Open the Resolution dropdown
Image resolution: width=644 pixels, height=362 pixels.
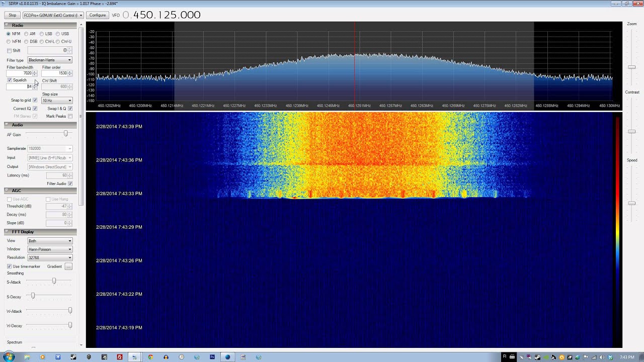pos(50,257)
